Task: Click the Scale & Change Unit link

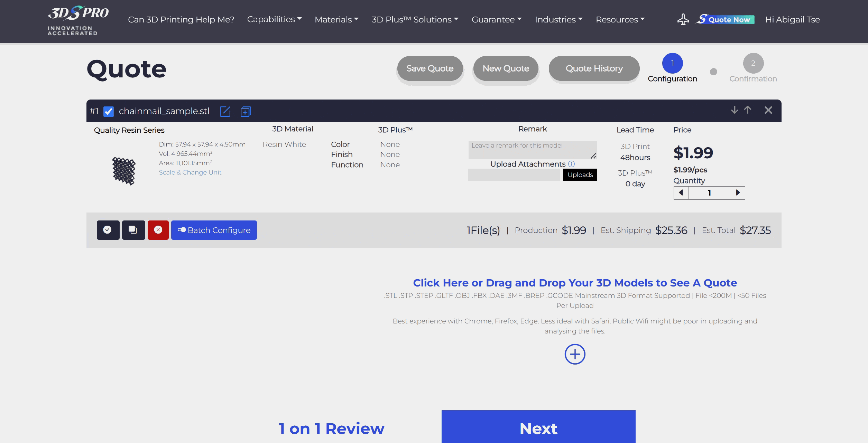Action: tap(190, 172)
